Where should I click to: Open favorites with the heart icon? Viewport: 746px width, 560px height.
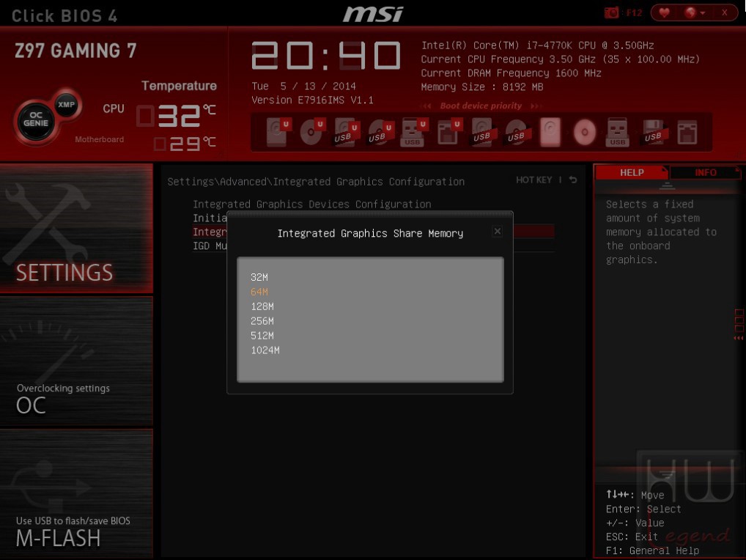click(664, 13)
